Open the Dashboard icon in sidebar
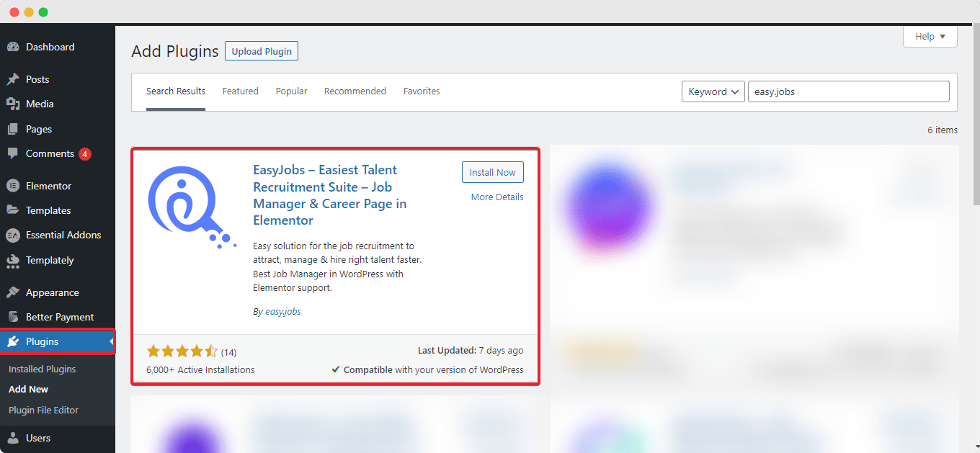This screenshot has width=980, height=453. point(13,47)
